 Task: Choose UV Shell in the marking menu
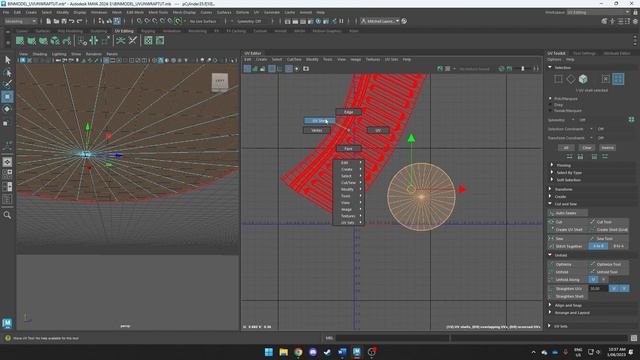(320, 121)
